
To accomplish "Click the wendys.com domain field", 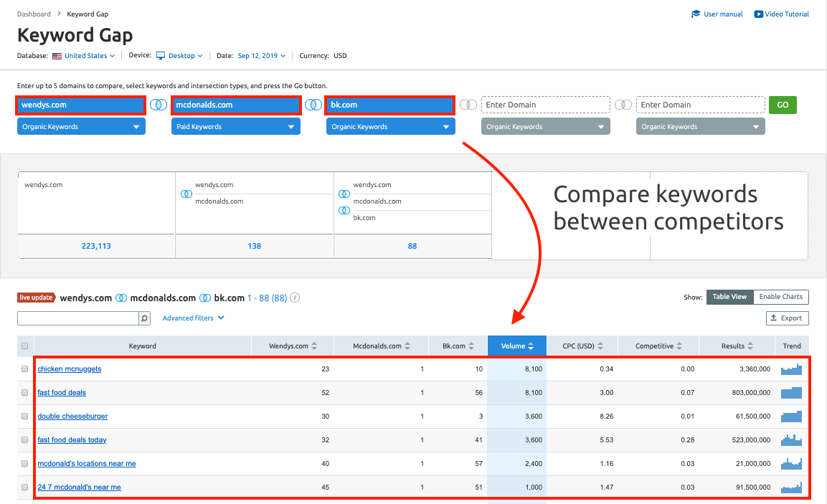I will (81, 105).
